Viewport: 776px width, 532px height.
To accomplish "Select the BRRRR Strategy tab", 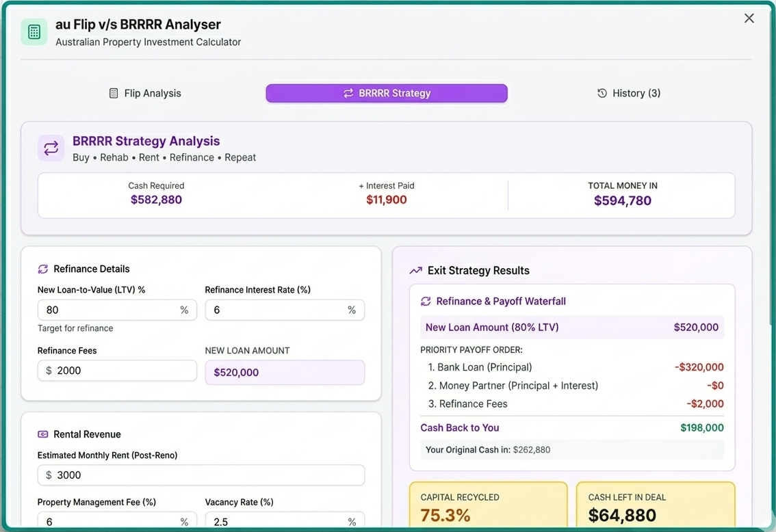I will coord(387,93).
